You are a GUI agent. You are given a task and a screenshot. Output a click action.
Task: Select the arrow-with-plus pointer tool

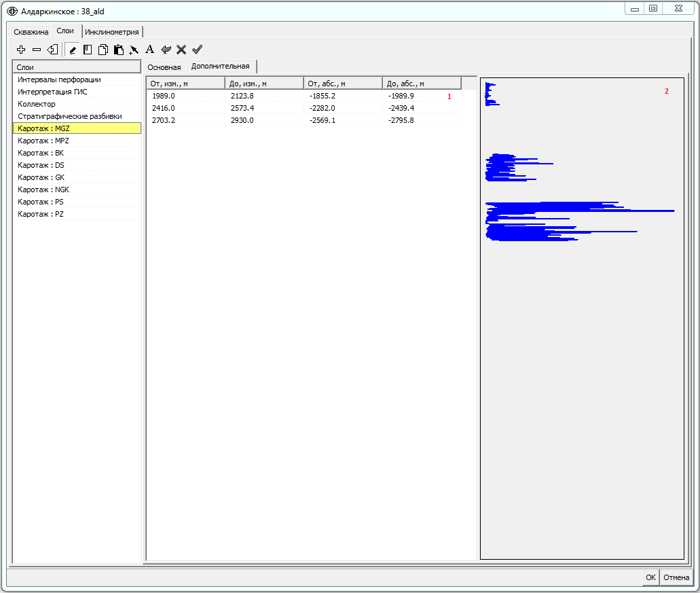coord(134,50)
